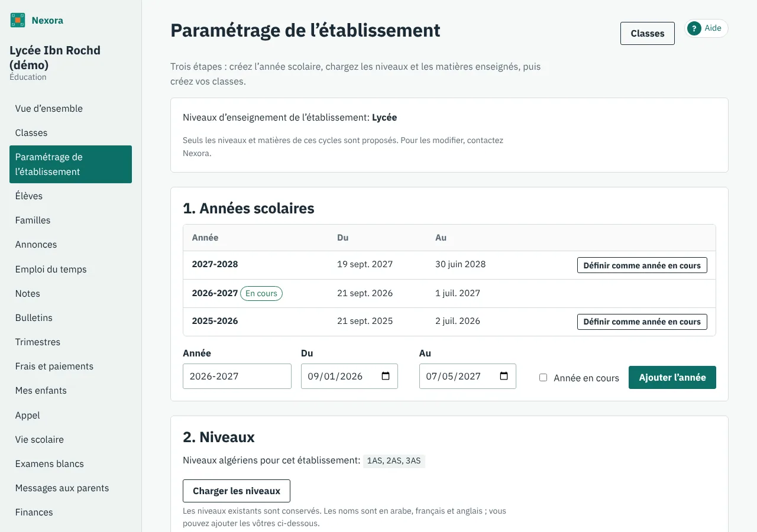Open Vue d'ensemble in the sidebar
Screen dimensions: 757x532
click(70, 108)
